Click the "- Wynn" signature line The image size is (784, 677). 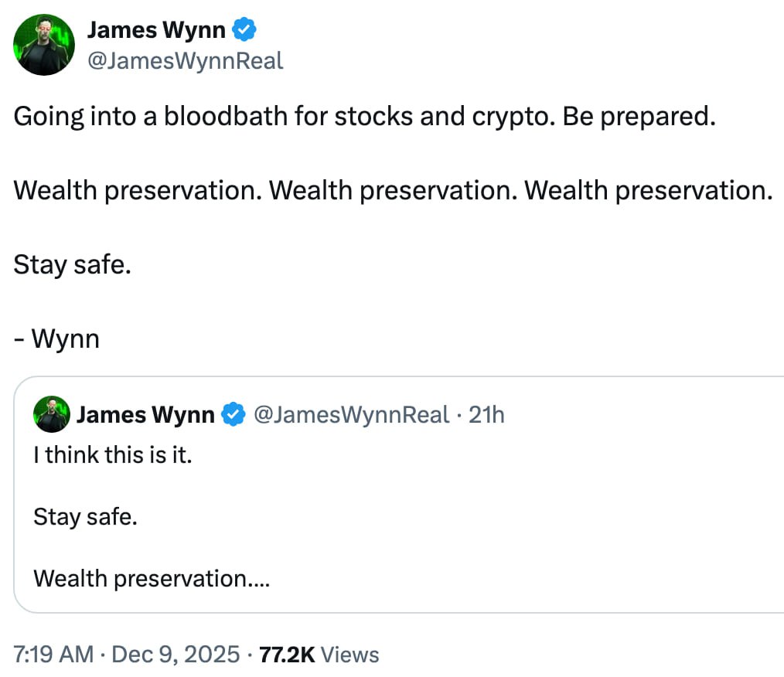click(57, 338)
